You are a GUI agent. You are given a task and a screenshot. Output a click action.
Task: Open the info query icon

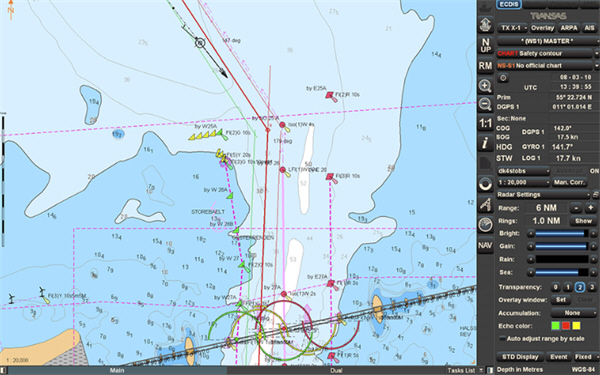pyautogui.click(x=485, y=143)
